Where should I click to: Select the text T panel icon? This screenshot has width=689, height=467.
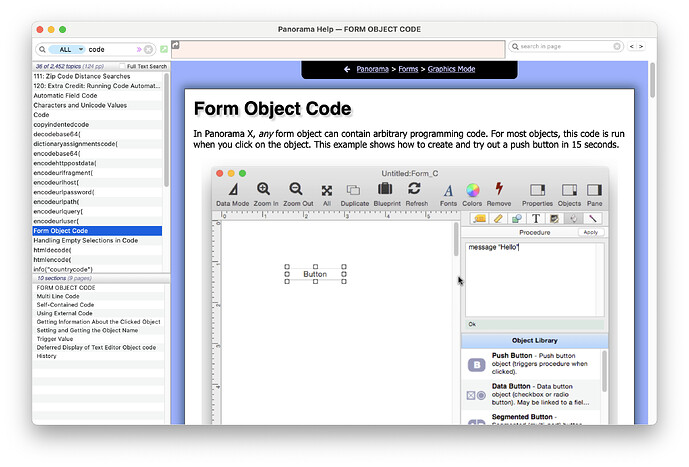(x=536, y=218)
